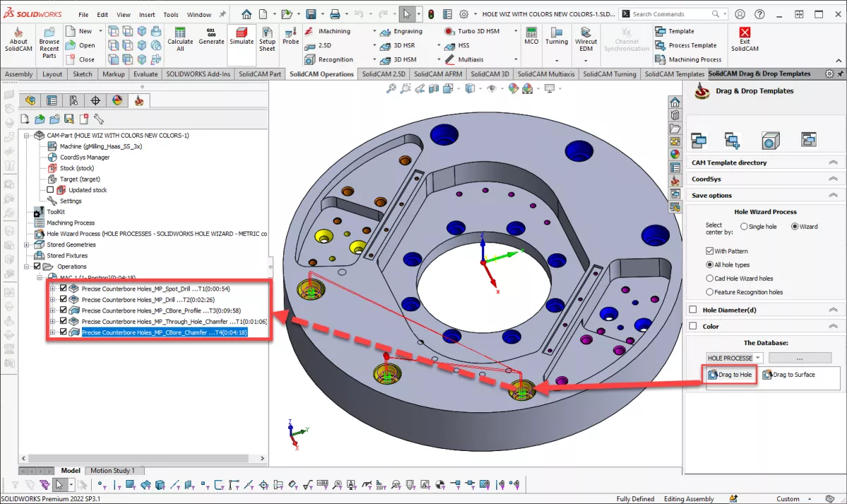This screenshot has height=504, width=847.
Task: Enable the Hole Diameter(d) checkbox
Action: [693, 309]
